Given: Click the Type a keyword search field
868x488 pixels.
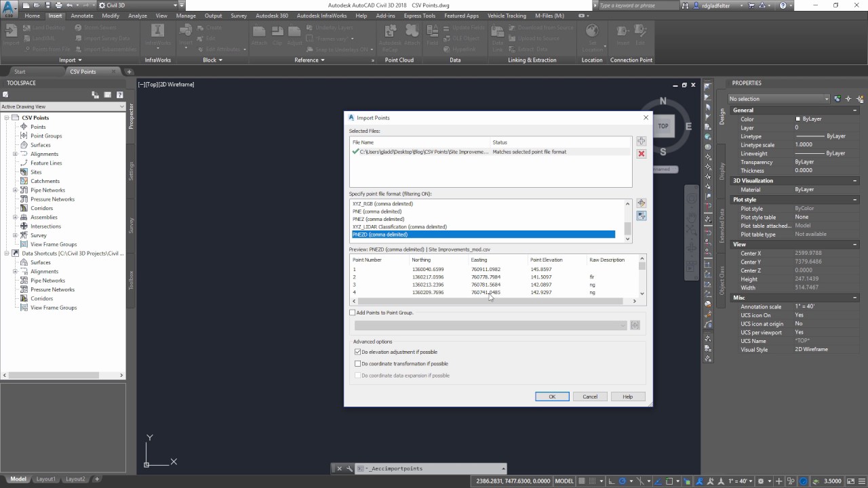Looking at the screenshot, I should pos(635,5).
